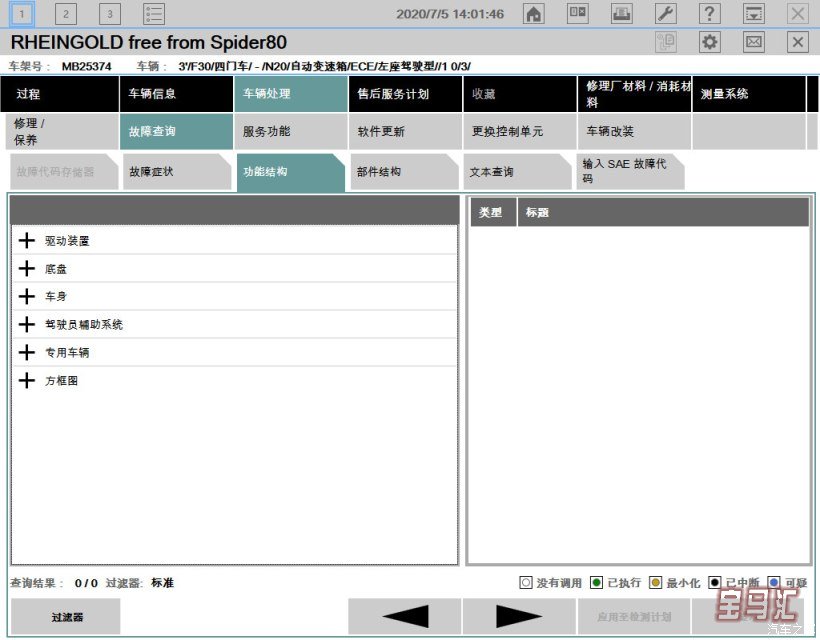Select the 修理 / 保养 submenu
820x640 pixels.
pyautogui.click(x=60, y=131)
